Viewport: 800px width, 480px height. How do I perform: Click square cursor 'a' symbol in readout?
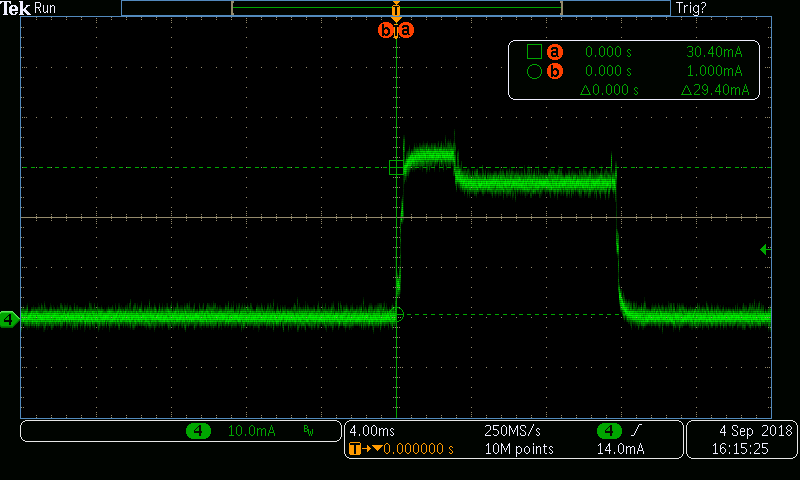click(534, 52)
